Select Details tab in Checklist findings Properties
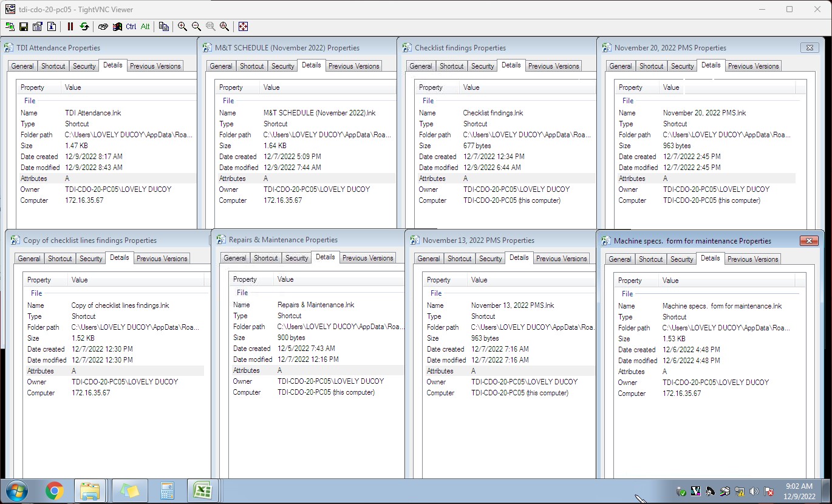The image size is (832, 504). 511,65
